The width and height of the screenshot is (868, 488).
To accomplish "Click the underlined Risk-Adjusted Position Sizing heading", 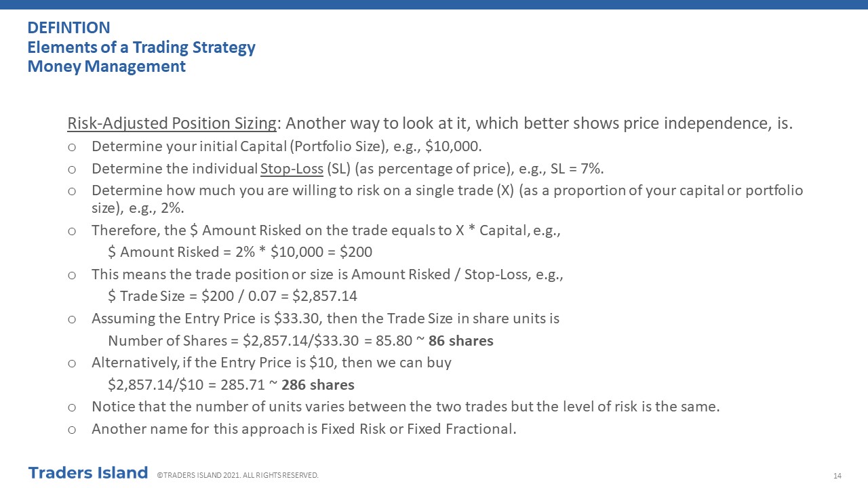I will [x=172, y=123].
